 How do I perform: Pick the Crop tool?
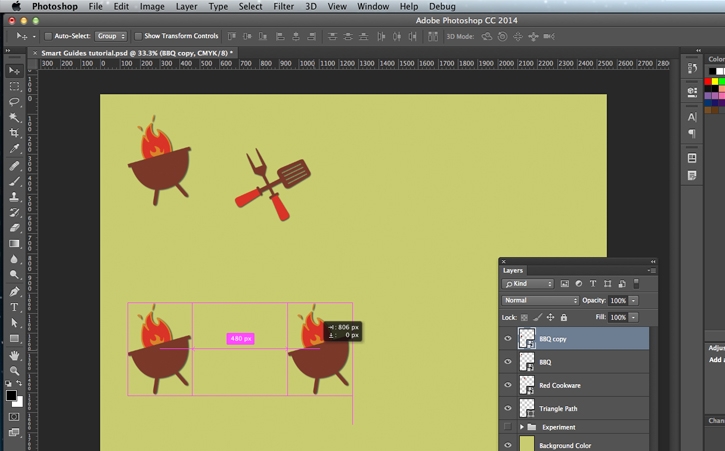(14, 133)
